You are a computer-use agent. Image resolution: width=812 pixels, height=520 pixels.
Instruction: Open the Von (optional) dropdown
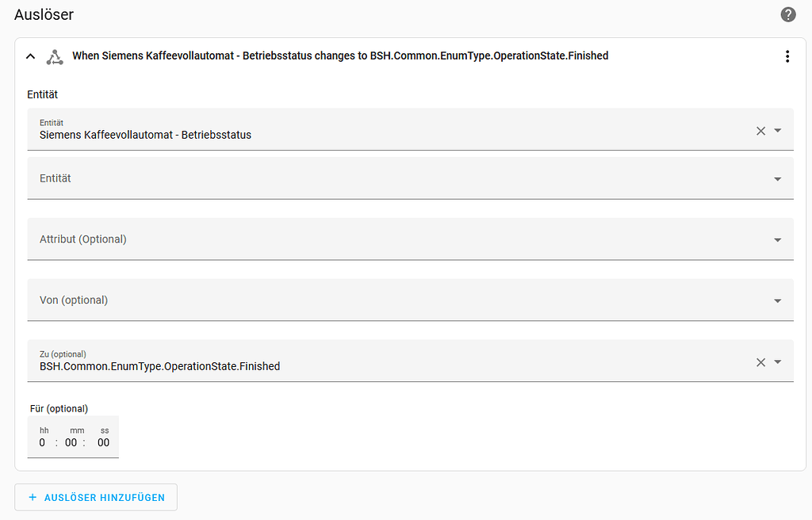[x=776, y=300]
